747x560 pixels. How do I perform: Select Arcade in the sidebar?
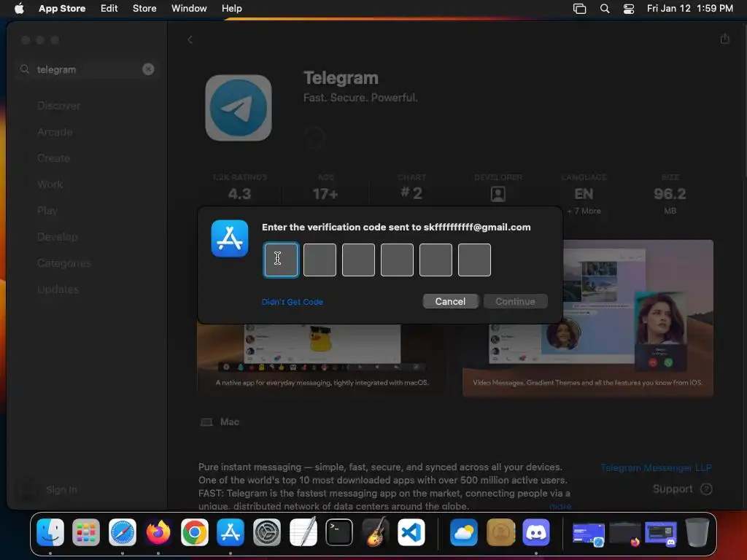coord(55,132)
